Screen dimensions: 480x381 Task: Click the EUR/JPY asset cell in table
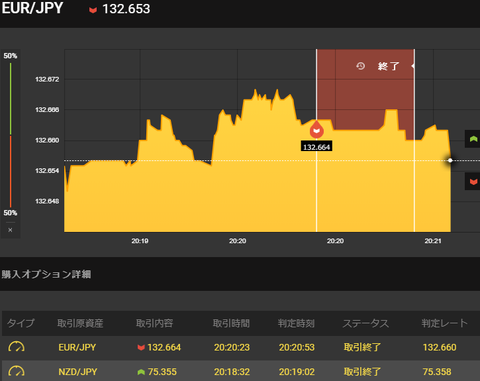[77, 347]
